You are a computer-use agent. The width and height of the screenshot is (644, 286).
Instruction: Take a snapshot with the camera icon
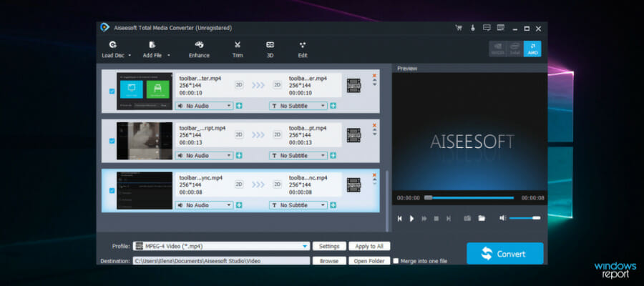pos(467,218)
